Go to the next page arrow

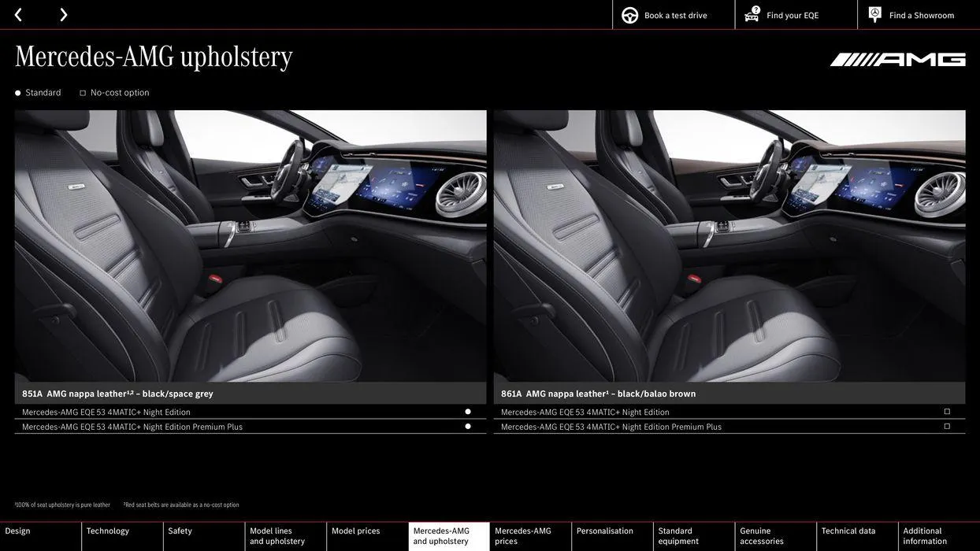64,14
